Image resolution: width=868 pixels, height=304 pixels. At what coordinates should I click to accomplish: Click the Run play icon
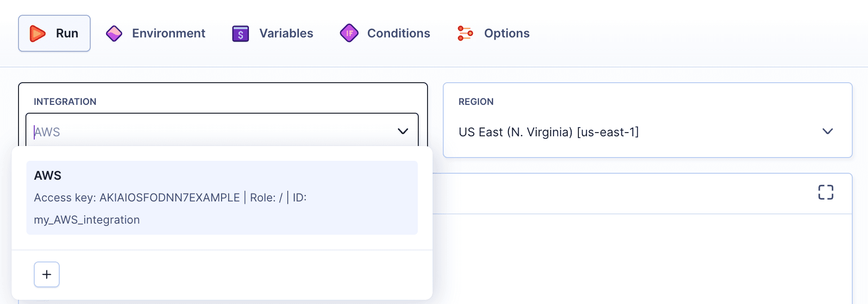(x=37, y=33)
